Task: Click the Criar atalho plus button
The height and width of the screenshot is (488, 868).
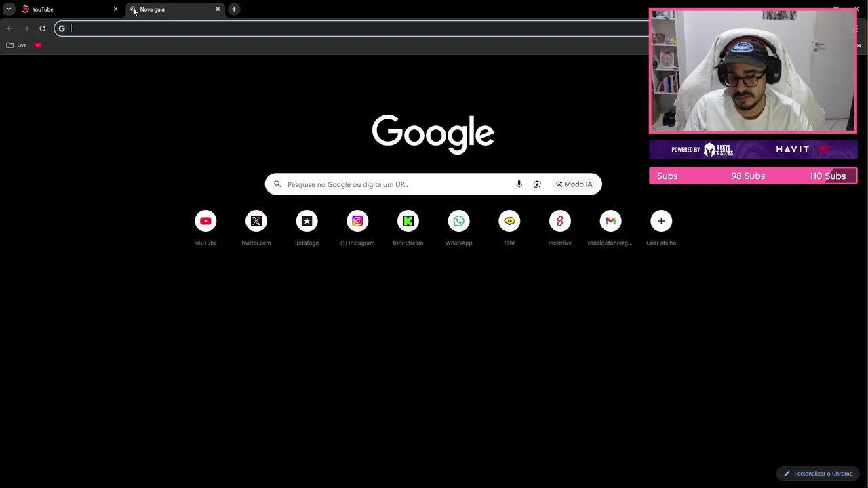Action: click(x=661, y=221)
